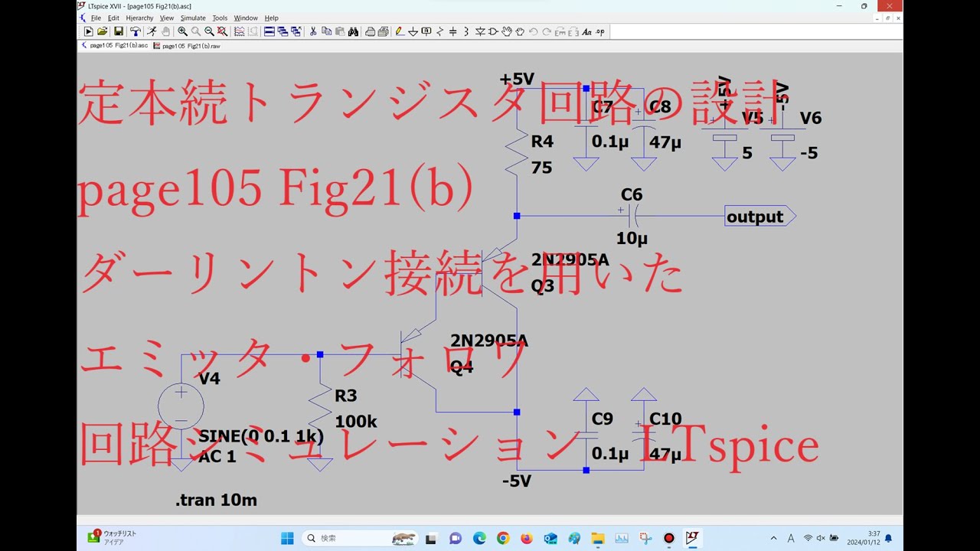Select the Move open-hand tool

tap(507, 31)
